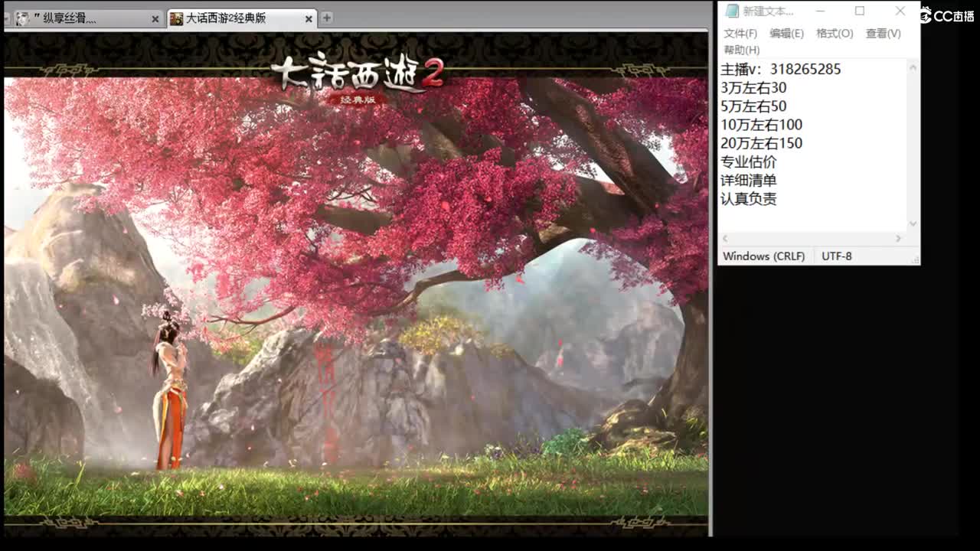Screen dimensions: 980x551
Task: Click the Notepad vertical scrollbar up arrow
Action: click(913, 67)
